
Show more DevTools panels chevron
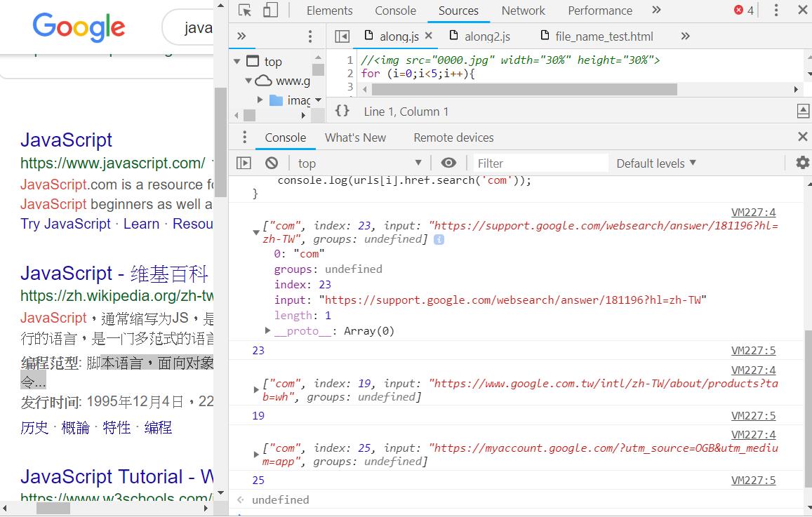(657, 11)
